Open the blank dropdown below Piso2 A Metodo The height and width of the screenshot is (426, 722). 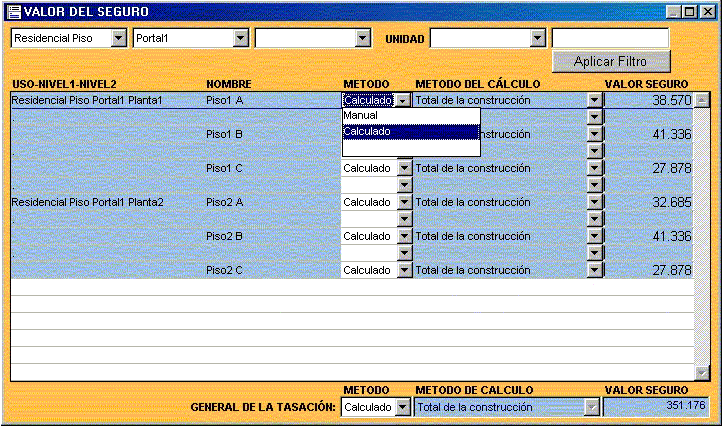(x=404, y=219)
